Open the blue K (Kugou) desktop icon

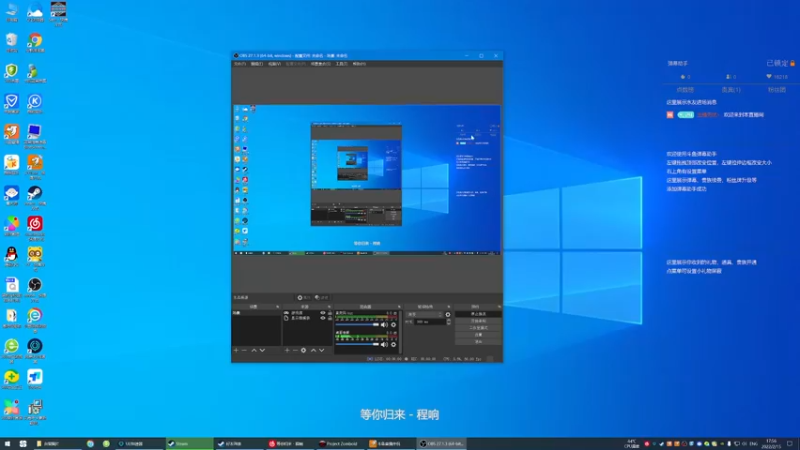click(x=35, y=102)
